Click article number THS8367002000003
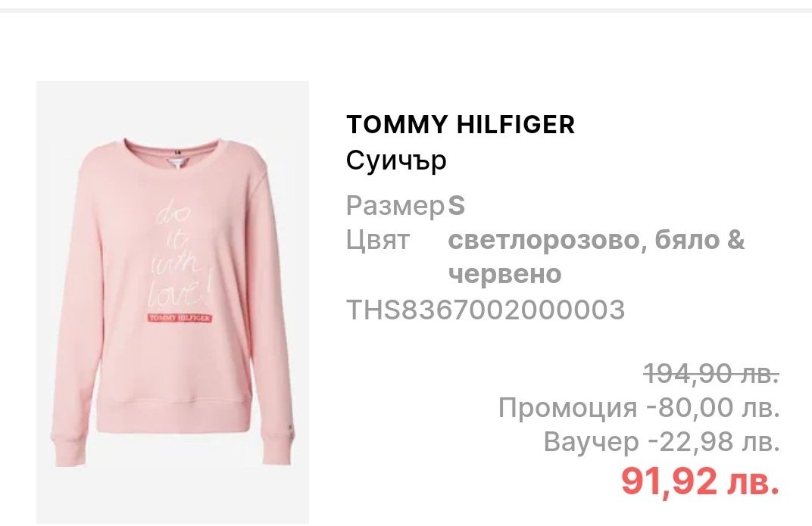The height and width of the screenshot is (526, 812). tap(486, 310)
